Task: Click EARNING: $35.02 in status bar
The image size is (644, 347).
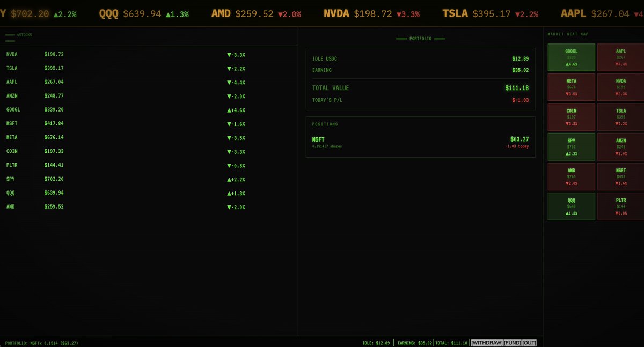Action: (414, 343)
